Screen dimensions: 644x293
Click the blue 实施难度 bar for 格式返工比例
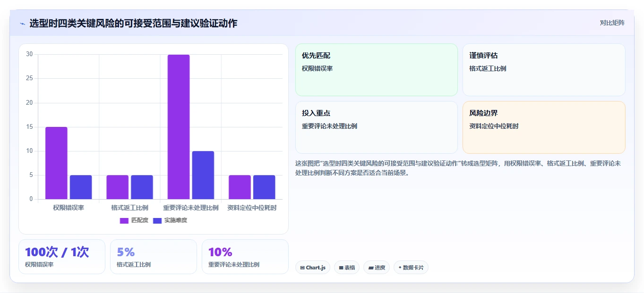[142, 187]
